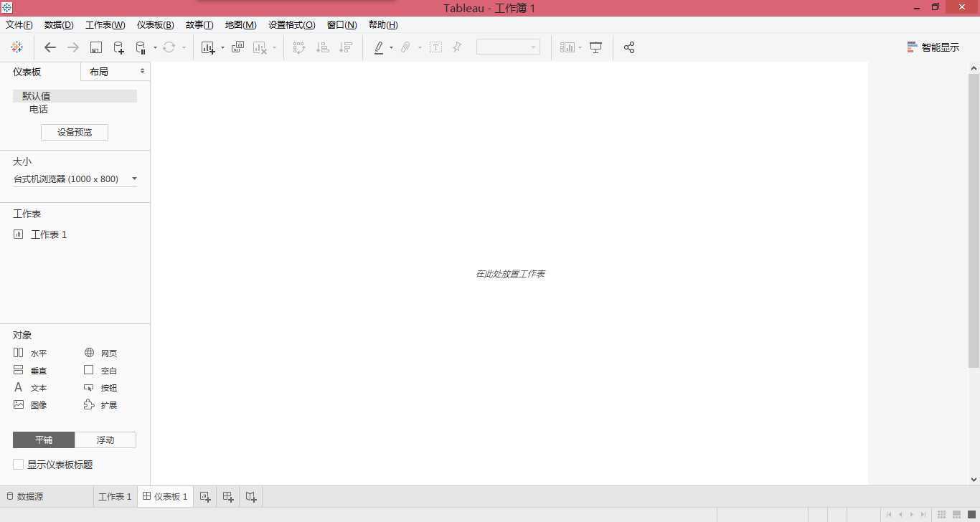
Task: Pick 水平 horizontal container object
Action: (30, 353)
